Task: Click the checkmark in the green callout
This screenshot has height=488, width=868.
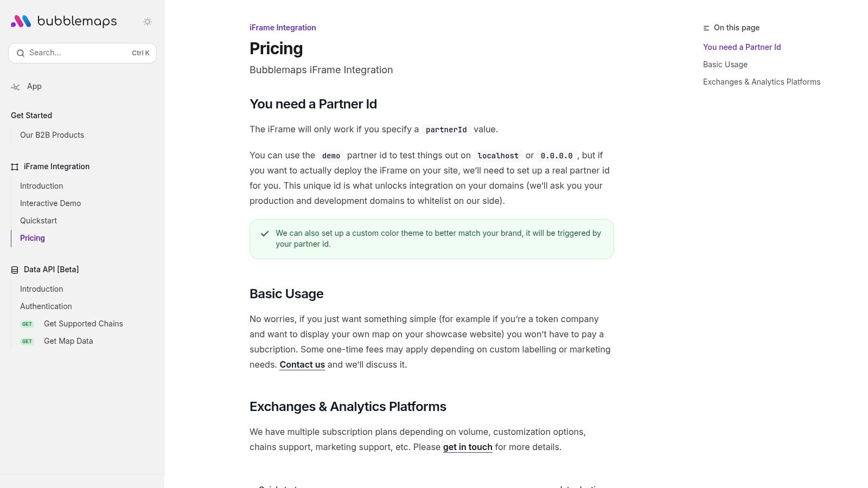Action: pos(264,234)
